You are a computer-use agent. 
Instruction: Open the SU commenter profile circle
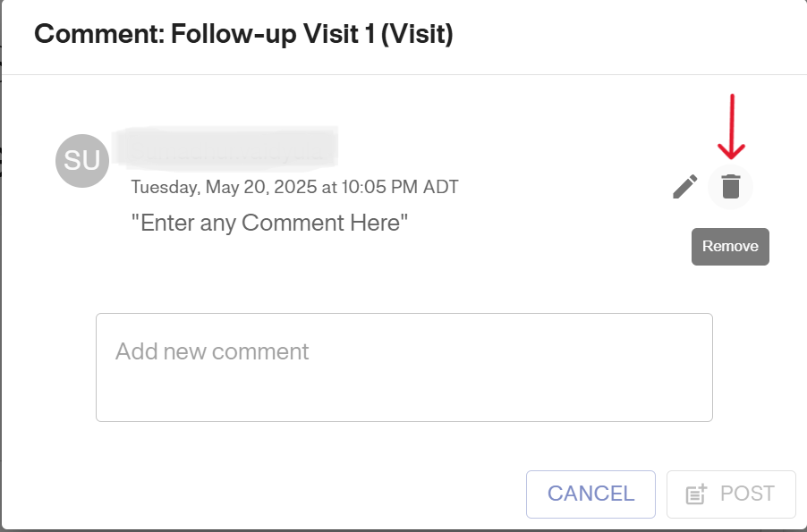coord(82,161)
